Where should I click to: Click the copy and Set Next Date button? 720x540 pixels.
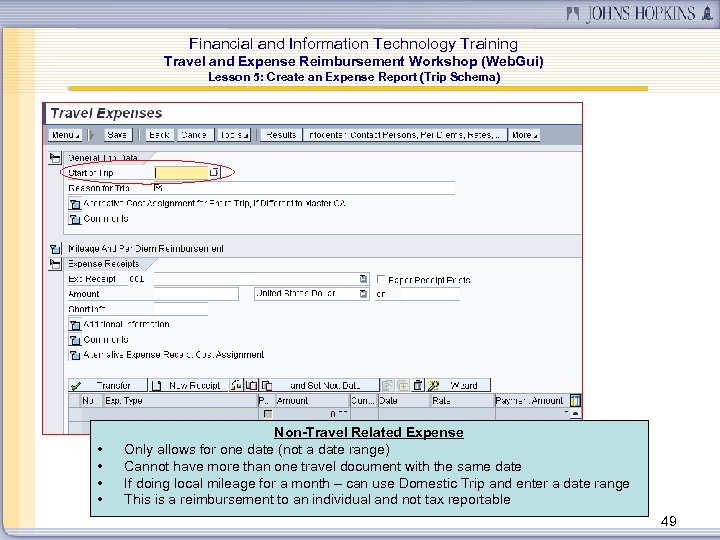coord(320,385)
